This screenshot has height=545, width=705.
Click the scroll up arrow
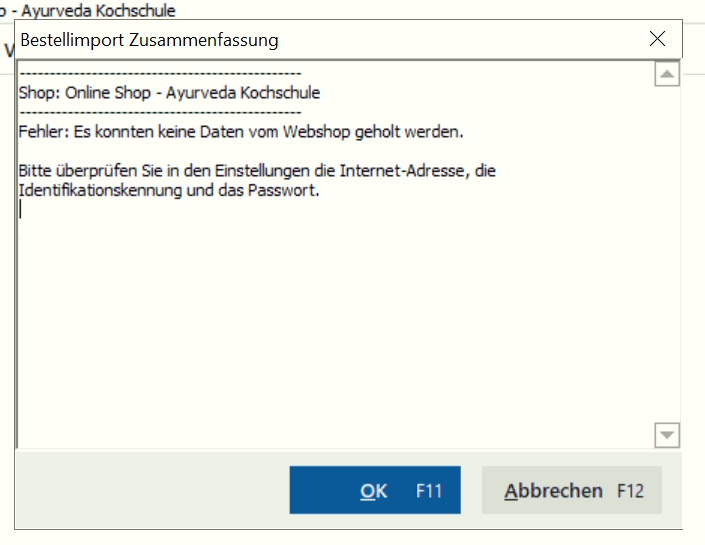[666, 74]
